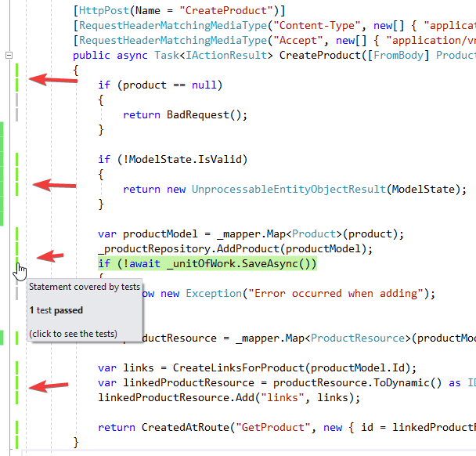
Task: Click the HttpPost attribute name
Action: point(104,11)
